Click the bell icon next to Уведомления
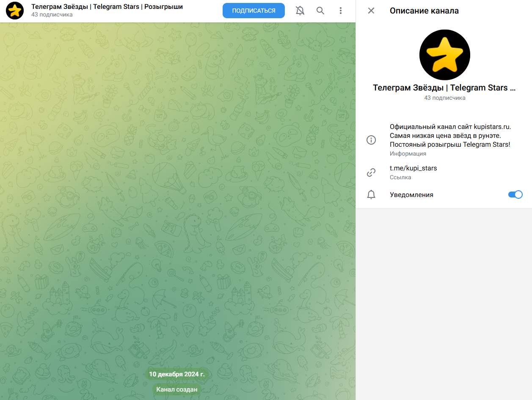The image size is (532, 400). pyautogui.click(x=371, y=195)
